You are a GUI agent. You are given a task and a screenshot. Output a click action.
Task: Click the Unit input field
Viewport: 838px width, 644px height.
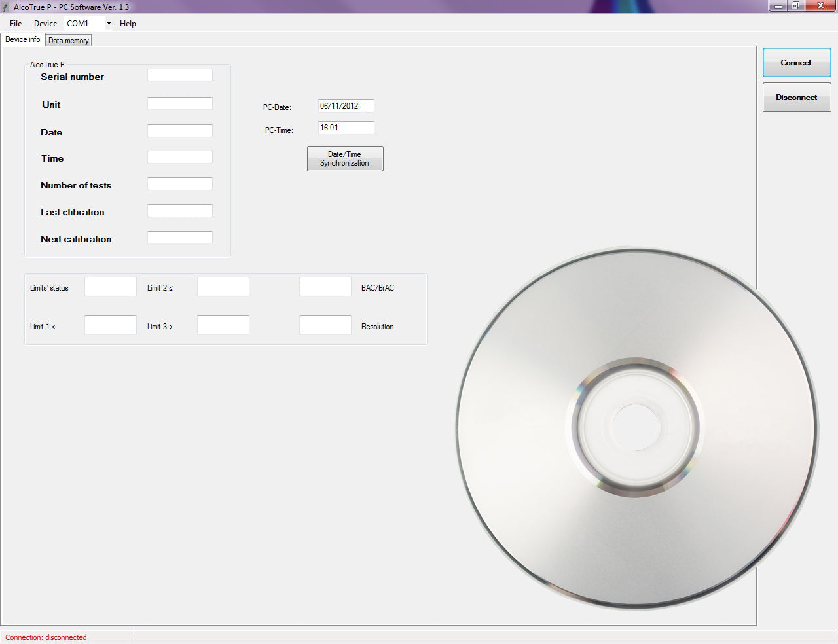click(x=180, y=103)
